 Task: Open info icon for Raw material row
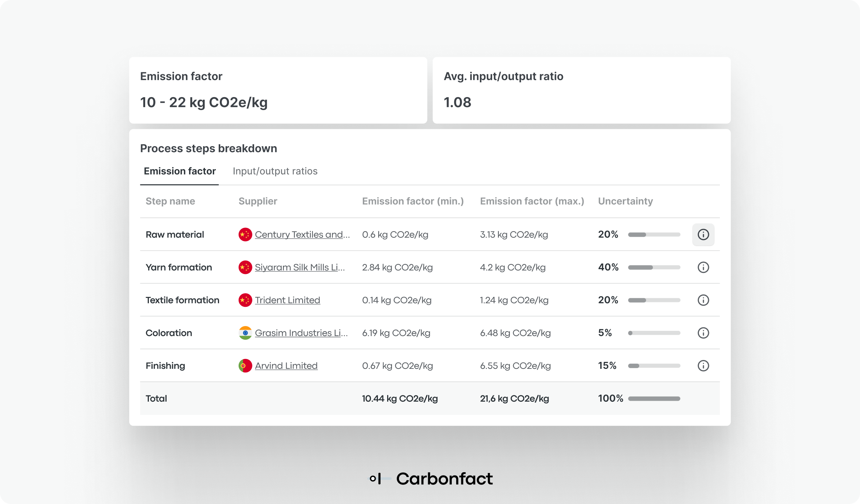pyautogui.click(x=703, y=234)
